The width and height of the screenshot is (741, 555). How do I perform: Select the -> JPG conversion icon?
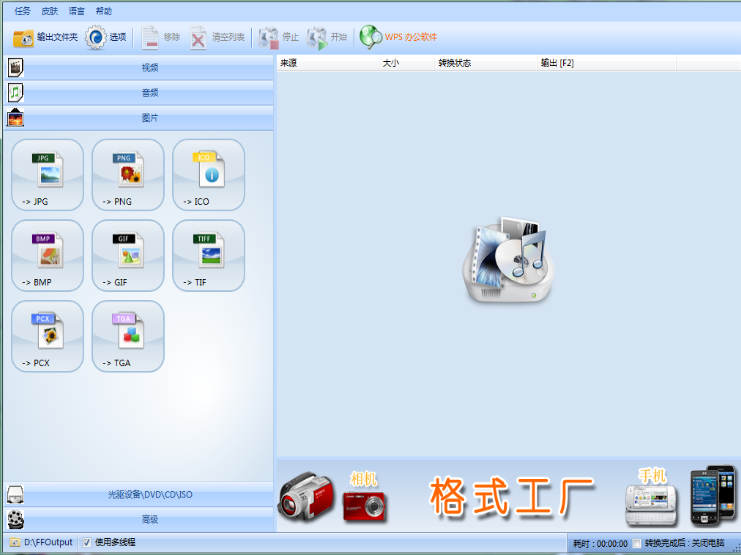(x=47, y=175)
